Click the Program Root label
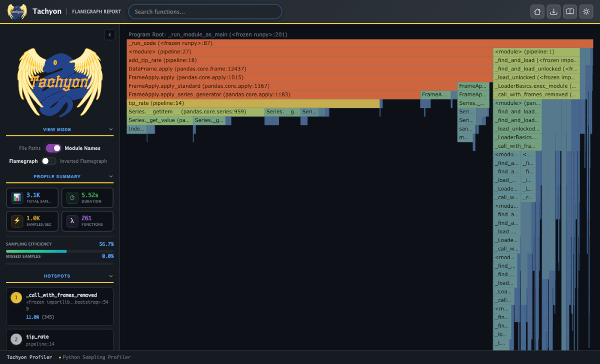This screenshot has height=364, width=600. coord(207,35)
